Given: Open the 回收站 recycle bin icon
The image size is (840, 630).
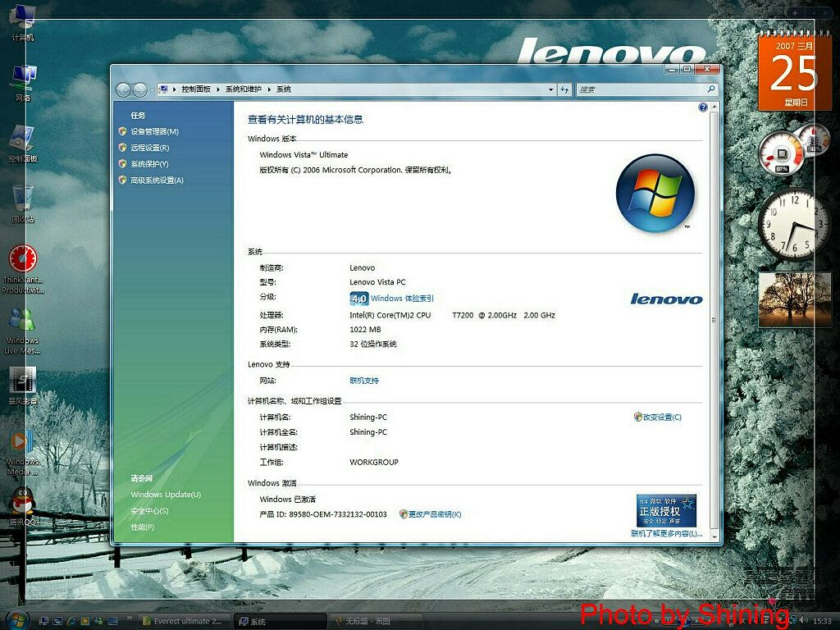Looking at the screenshot, I should click(x=22, y=204).
